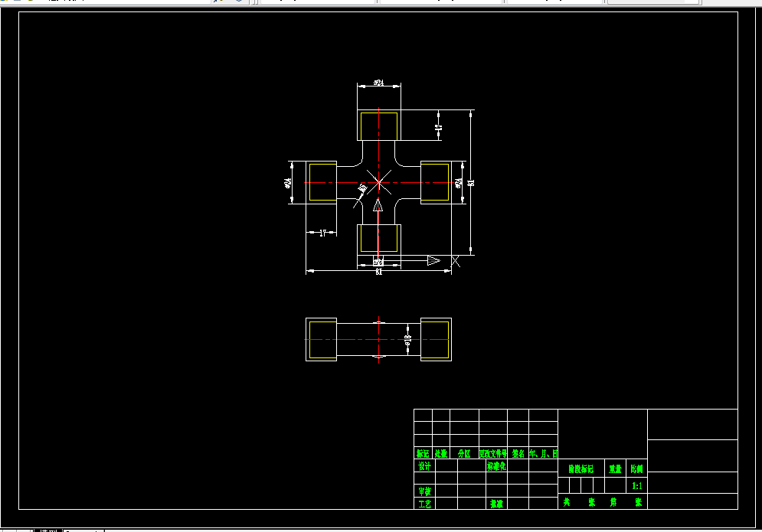The width and height of the screenshot is (762, 532).
Task: Select the 1:1 scale value
Action: [637, 486]
